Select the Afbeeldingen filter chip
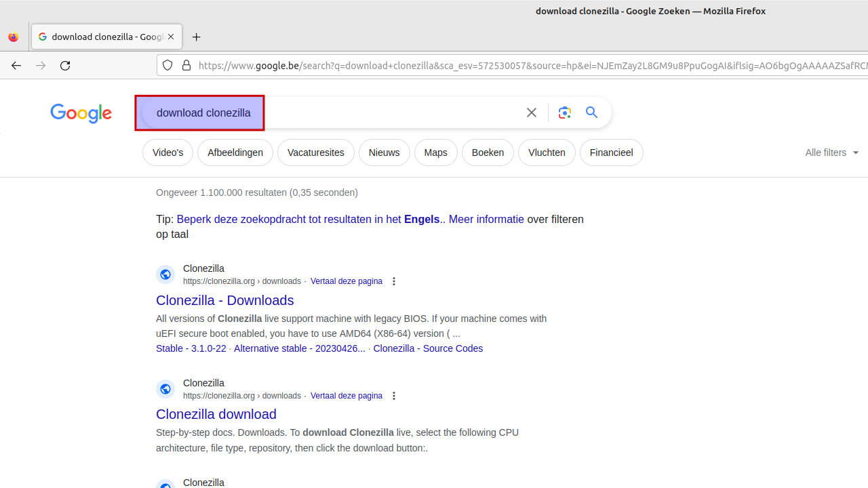 click(235, 152)
